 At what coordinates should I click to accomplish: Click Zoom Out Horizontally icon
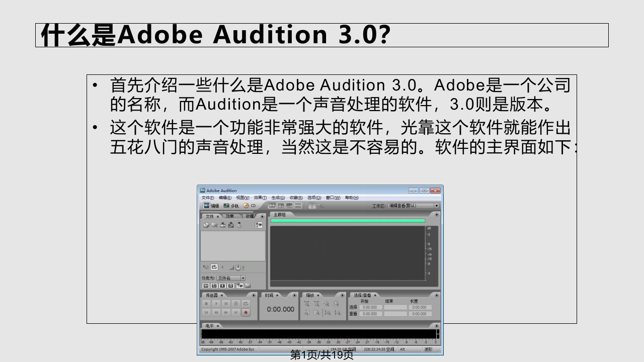point(316,304)
